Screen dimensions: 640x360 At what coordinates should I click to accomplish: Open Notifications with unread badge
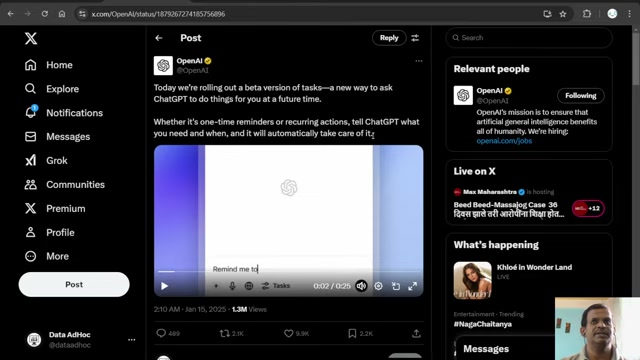(64, 113)
